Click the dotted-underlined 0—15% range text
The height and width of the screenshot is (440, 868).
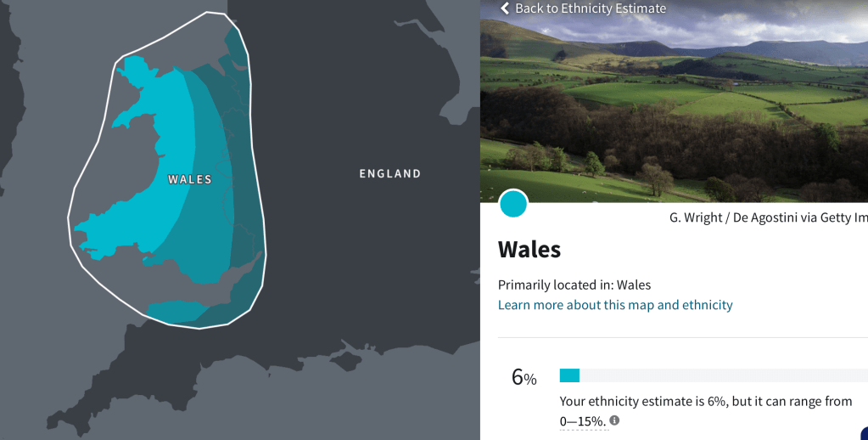[582, 420]
